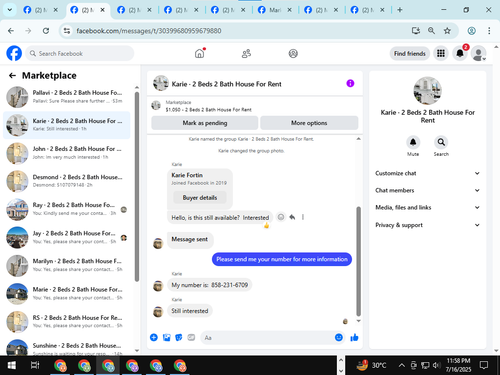The width and height of the screenshot is (500, 375).
Task: Open the notifications bell
Action: (460, 53)
